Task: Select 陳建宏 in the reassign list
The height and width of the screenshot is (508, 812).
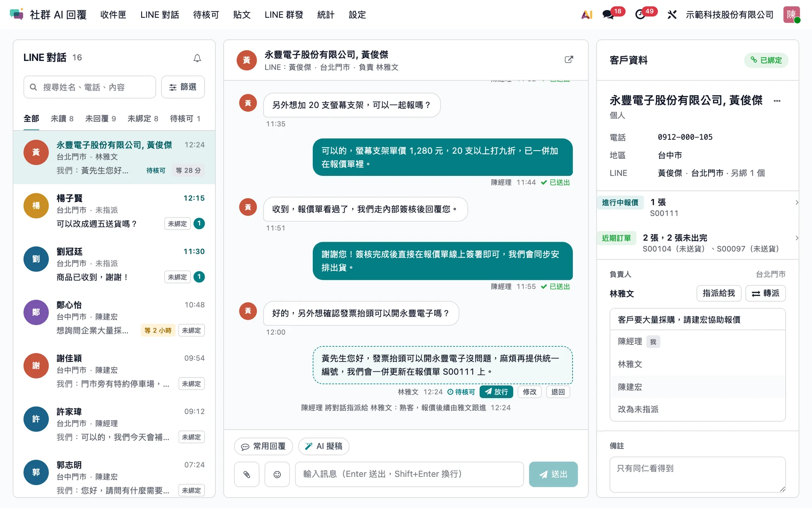Action: (698, 387)
